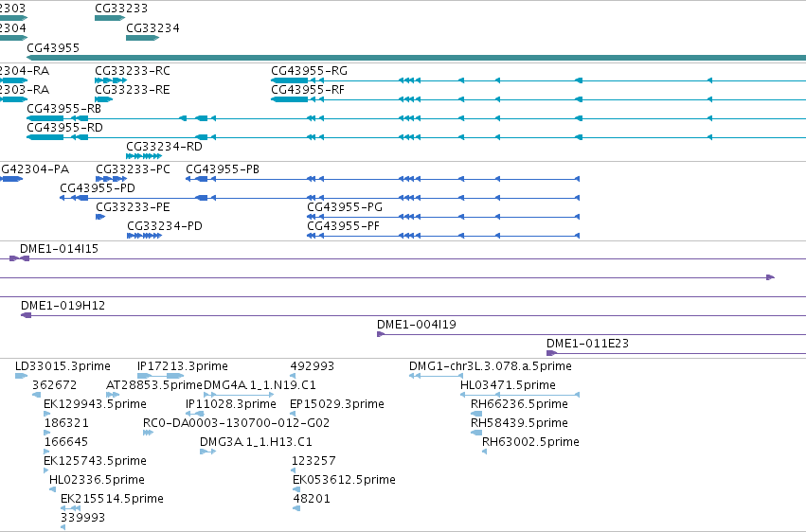The width and height of the screenshot is (806, 532).
Task: Select transcript CG43955-RB
Action: pyautogui.click(x=63, y=109)
